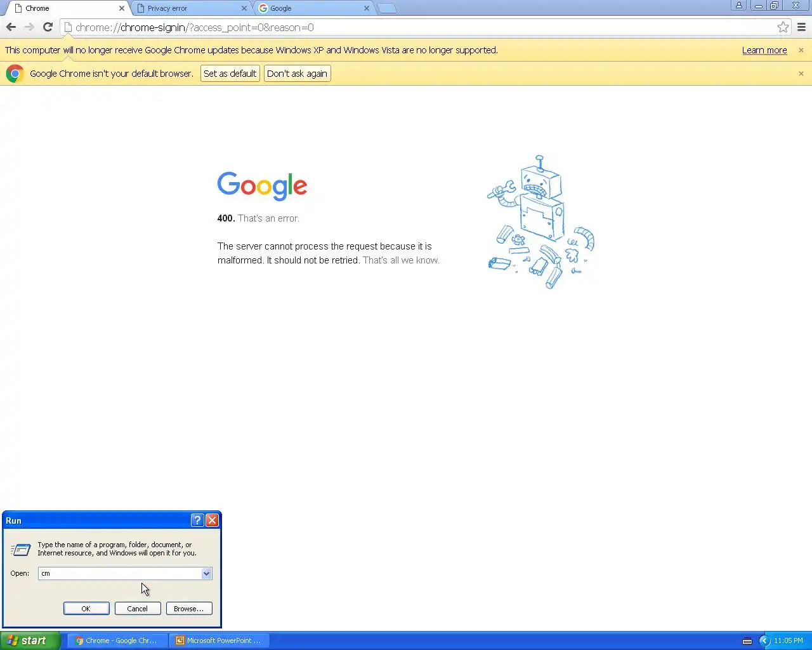Dismiss the default browser infobar
812x650 pixels.
pos(801,74)
